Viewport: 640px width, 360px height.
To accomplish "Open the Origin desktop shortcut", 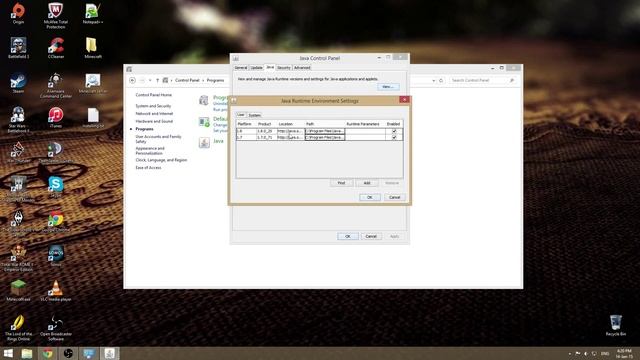I will pos(18,13).
